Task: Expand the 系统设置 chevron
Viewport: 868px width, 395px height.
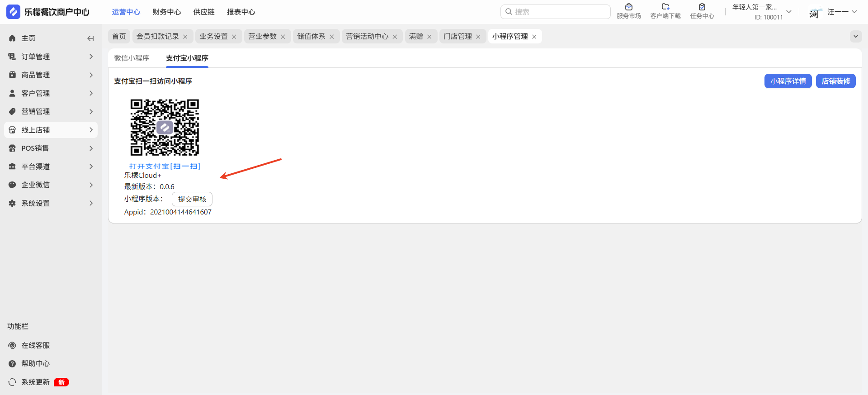Action: (x=91, y=203)
